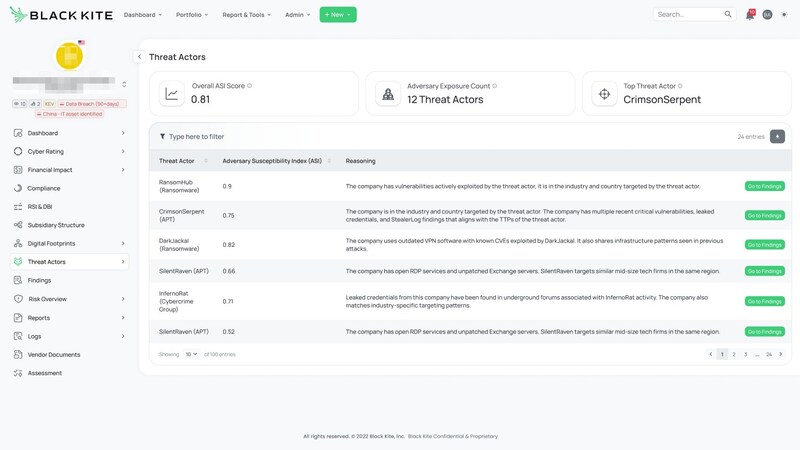
Task: Expand the Dashboard sidebar chevron
Action: (123, 133)
